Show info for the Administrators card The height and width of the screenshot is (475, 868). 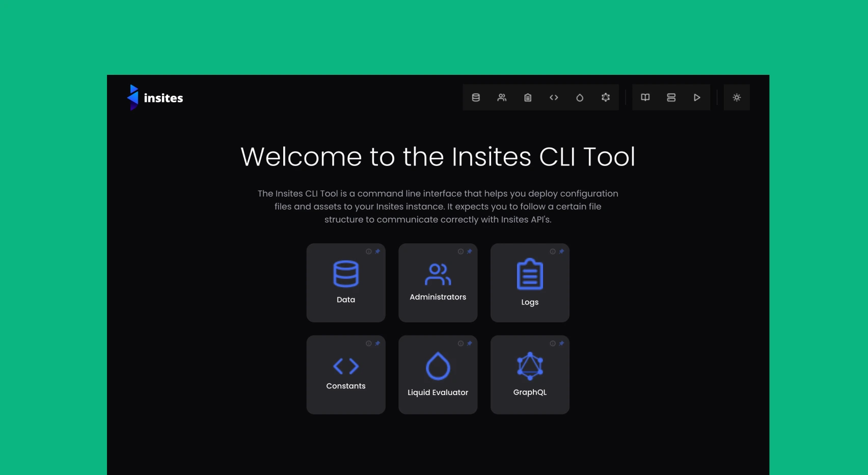point(460,252)
